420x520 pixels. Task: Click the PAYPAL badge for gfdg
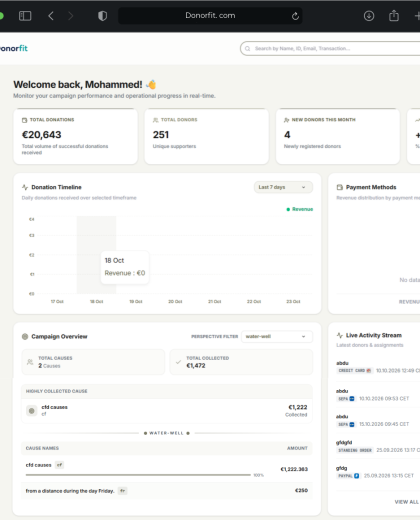348,476
